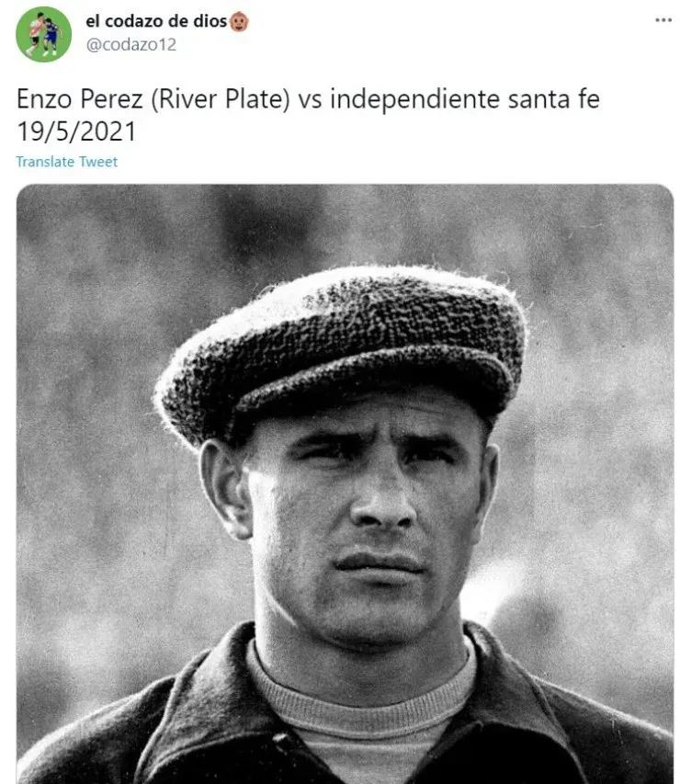Click the Translate Tweet link
680x784 pixels.
[66, 162]
